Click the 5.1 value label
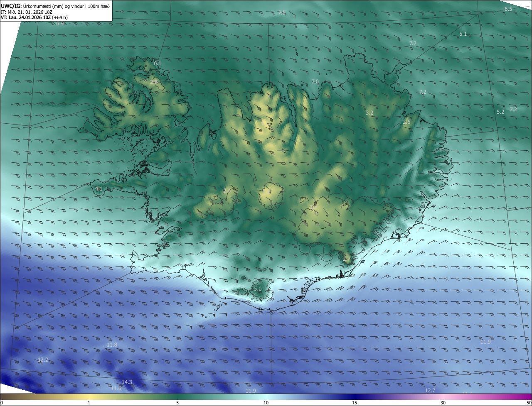This screenshot has width=532, height=406. click(x=463, y=34)
